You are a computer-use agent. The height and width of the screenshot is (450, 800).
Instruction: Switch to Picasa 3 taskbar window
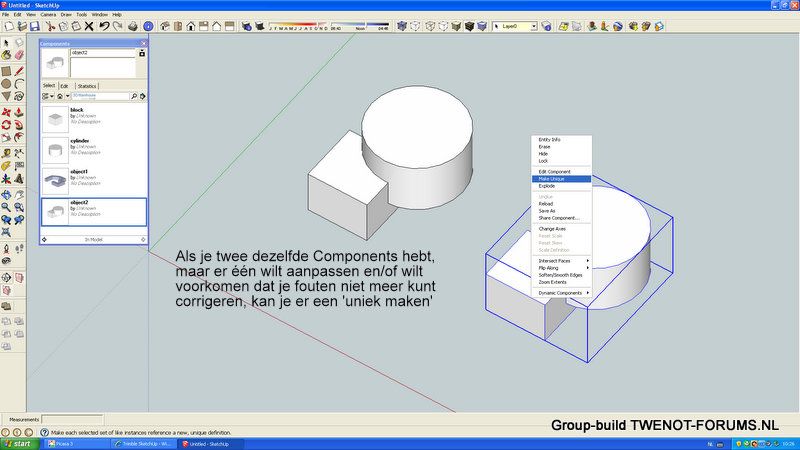coord(77,444)
